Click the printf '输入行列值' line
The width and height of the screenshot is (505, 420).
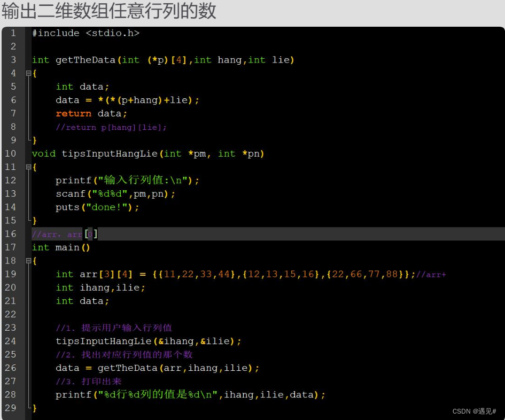[127, 181]
